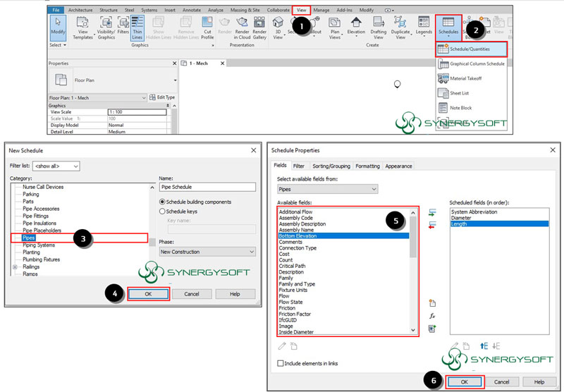
Task: Open the Phase dropdown showing New Construction
Action: tap(207, 252)
